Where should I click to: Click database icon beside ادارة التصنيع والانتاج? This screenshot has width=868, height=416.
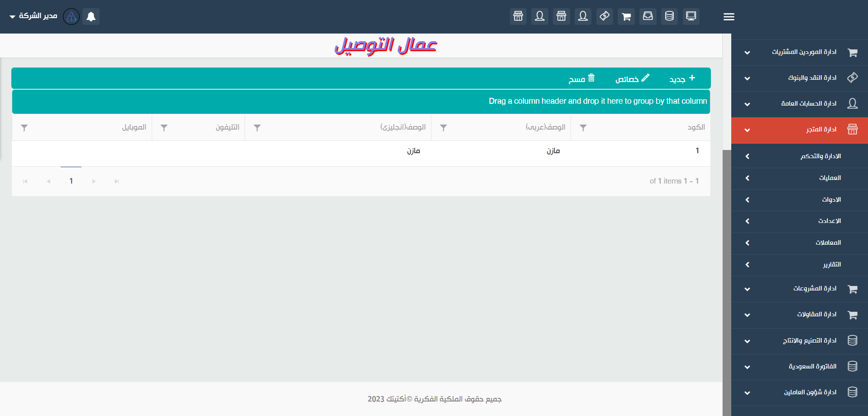click(x=852, y=341)
